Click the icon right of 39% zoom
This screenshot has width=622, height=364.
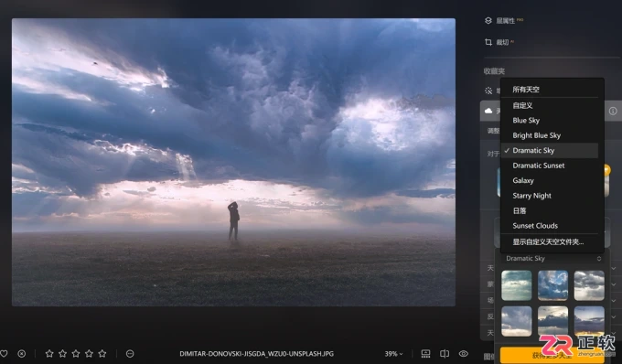pos(425,353)
